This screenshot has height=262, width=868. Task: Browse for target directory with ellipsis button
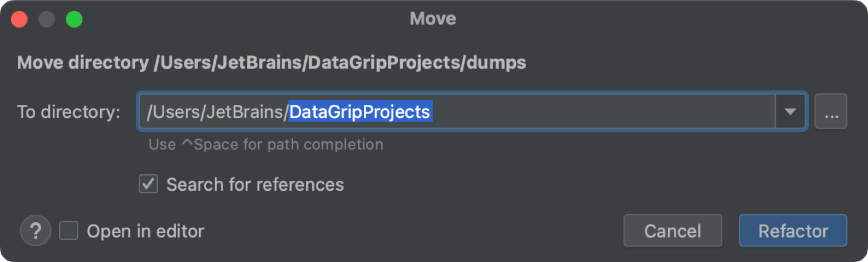point(831,112)
